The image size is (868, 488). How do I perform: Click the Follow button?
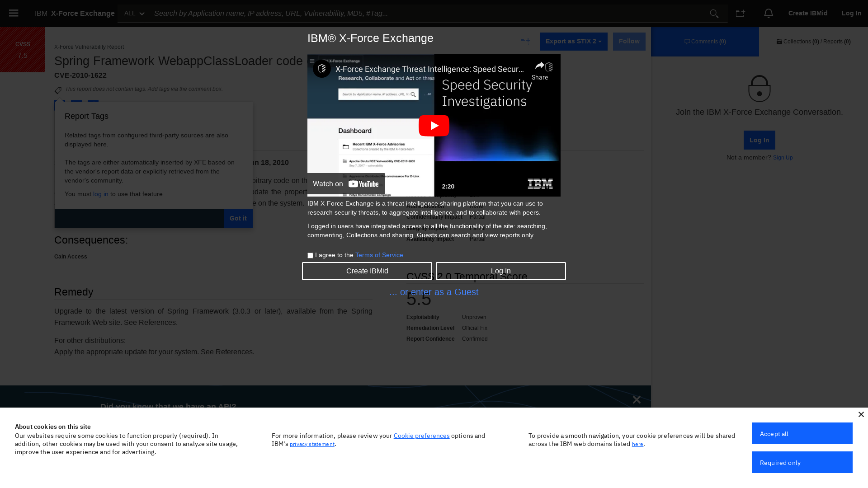coord(629,42)
